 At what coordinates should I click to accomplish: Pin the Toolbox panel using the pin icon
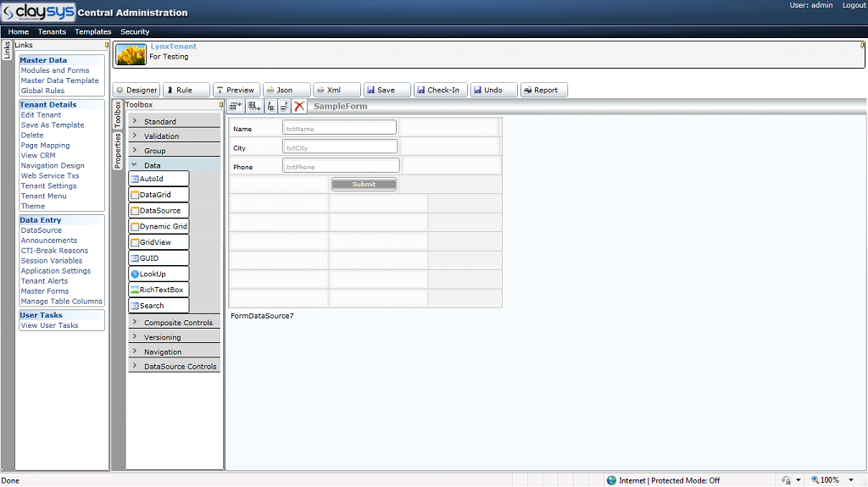[x=221, y=105]
